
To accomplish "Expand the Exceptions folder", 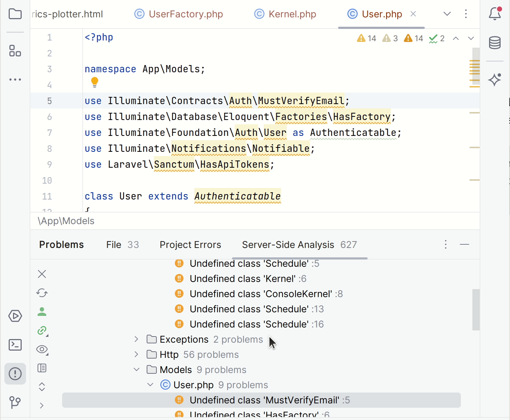I will coord(136,339).
